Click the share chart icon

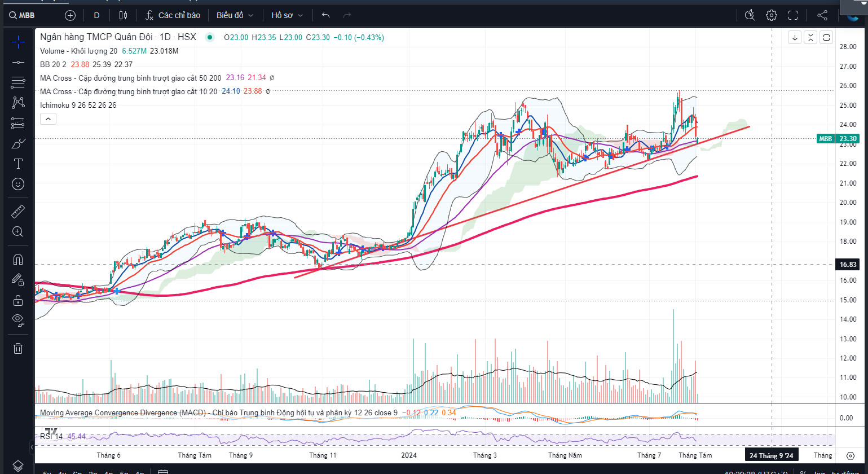tap(822, 15)
